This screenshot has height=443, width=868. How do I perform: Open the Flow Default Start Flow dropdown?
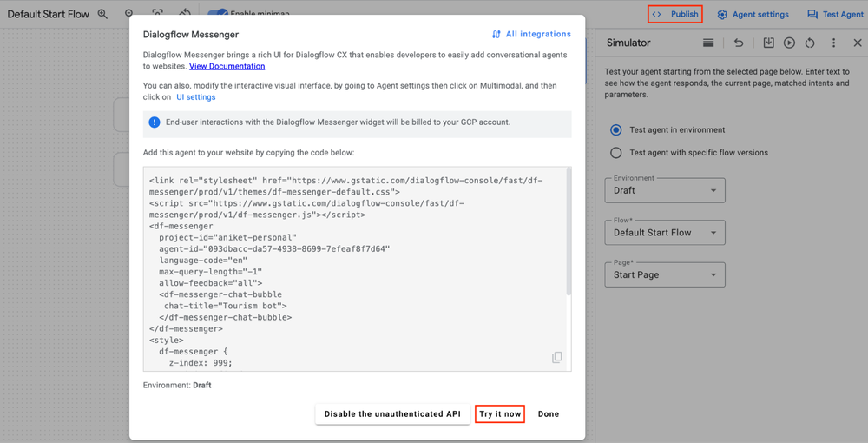tap(665, 233)
